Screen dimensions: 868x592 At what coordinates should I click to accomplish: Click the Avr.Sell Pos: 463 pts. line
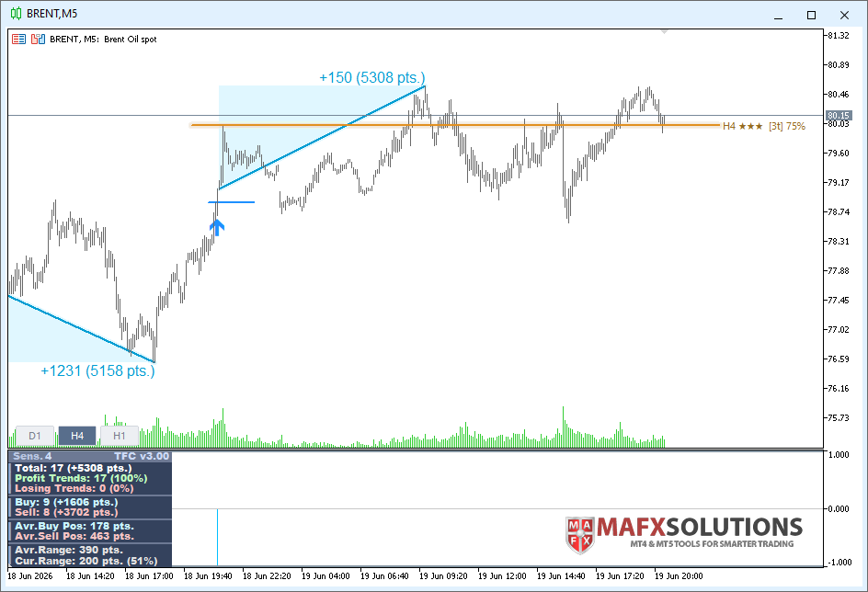point(74,536)
